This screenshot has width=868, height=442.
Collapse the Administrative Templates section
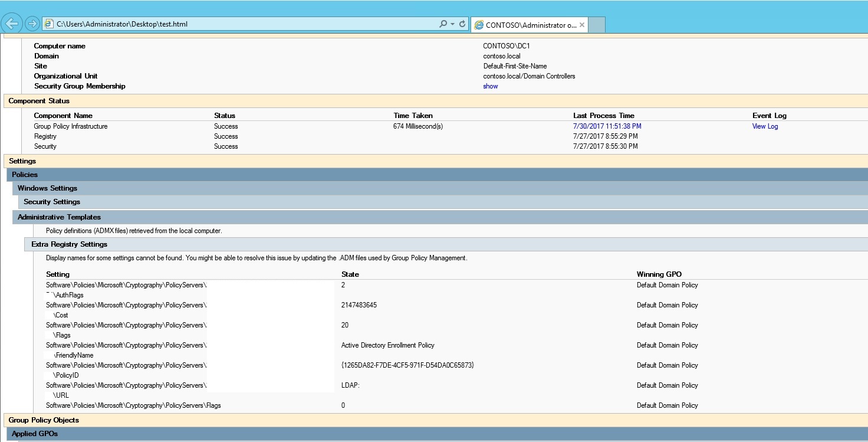[x=440, y=217]
